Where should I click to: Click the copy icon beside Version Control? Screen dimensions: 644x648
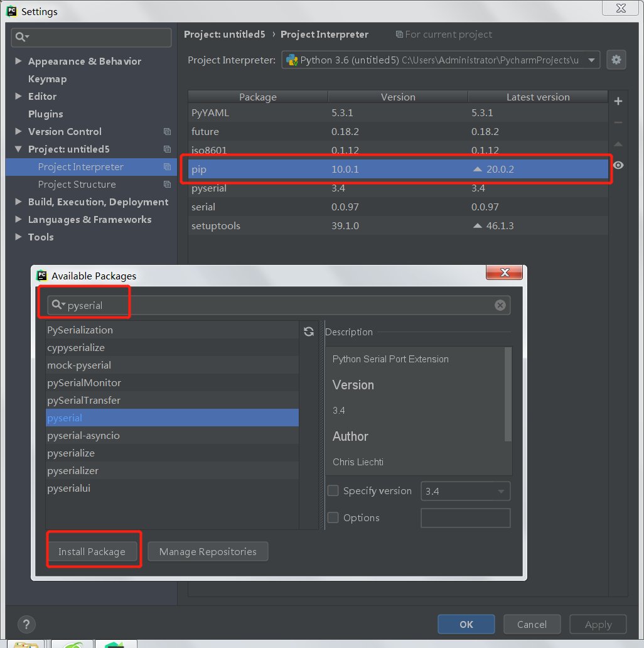(167, 131)
